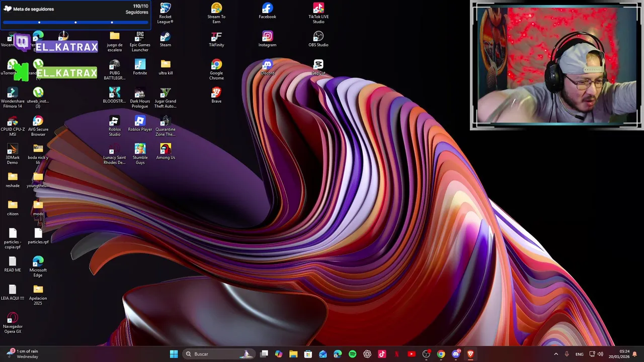Select the citizen folder

point(13,208)
